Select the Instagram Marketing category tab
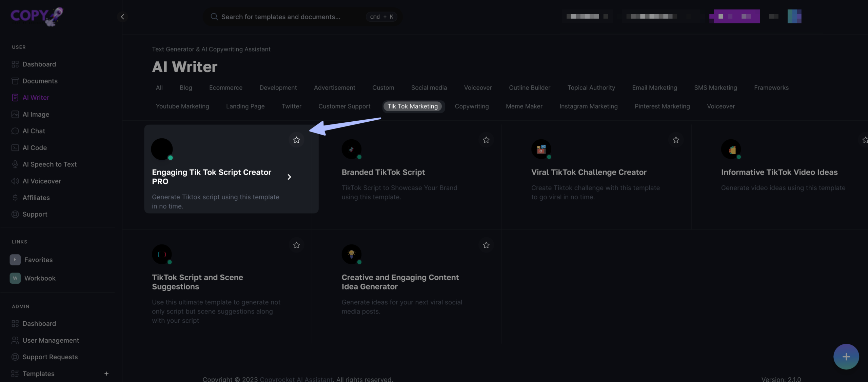Screen dimensions: 868x382 click(588, 106)
